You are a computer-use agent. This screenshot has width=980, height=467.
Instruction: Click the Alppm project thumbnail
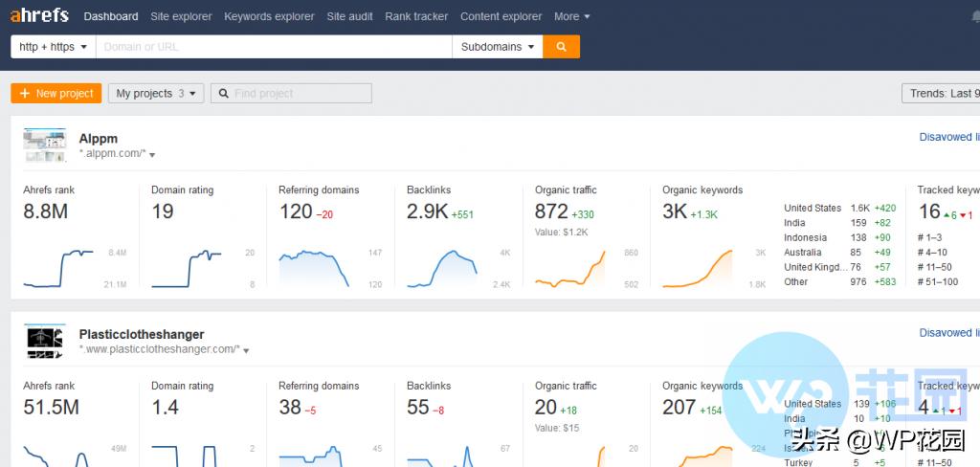[44, 145]
